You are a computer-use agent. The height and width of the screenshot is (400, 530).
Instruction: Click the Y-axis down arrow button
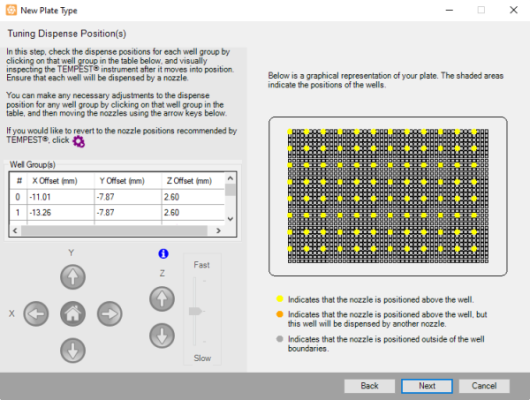(73, 350)
